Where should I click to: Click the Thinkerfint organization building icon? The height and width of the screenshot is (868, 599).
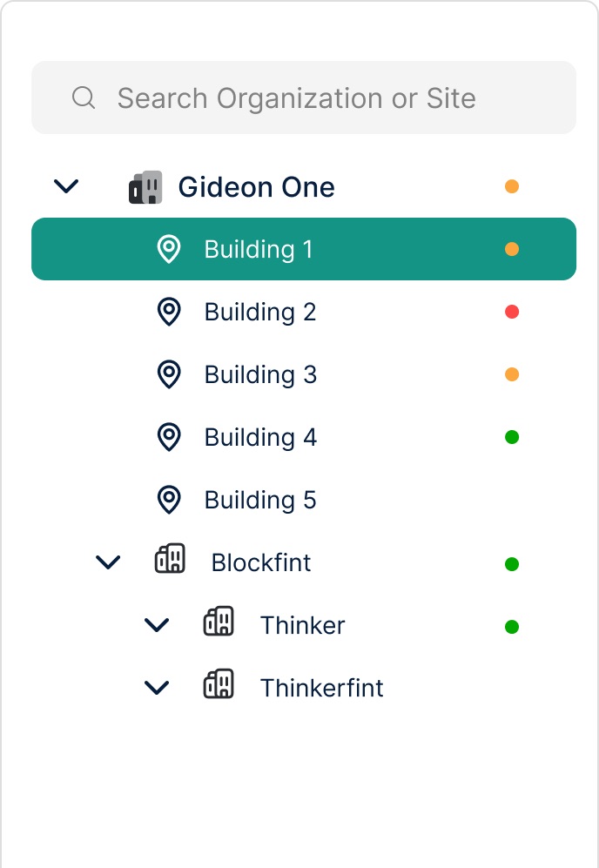(x=219, y=685)
